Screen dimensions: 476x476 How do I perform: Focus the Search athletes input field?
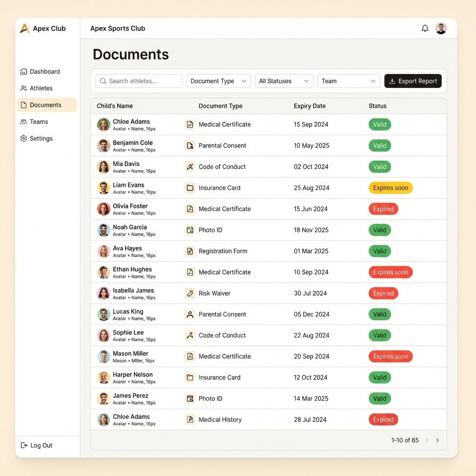(139, 81)
